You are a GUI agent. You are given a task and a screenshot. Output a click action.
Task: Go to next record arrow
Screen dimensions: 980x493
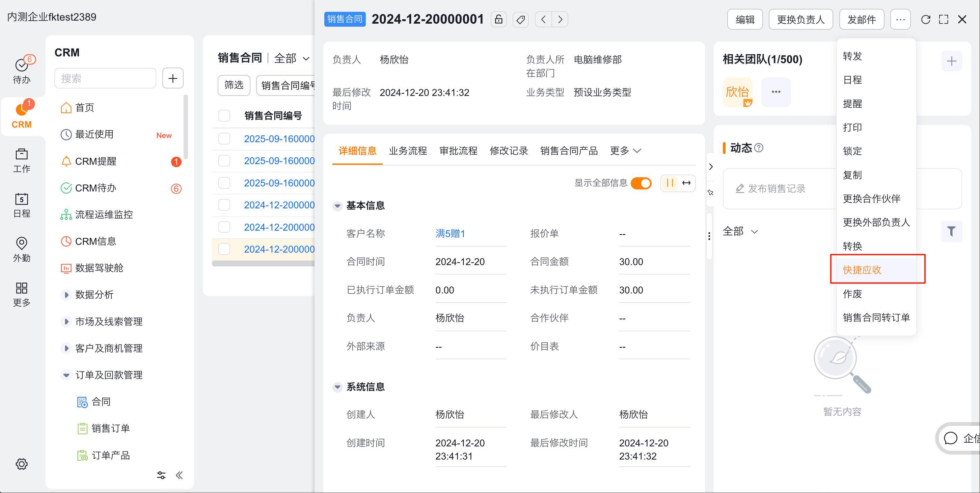point(560,19)
